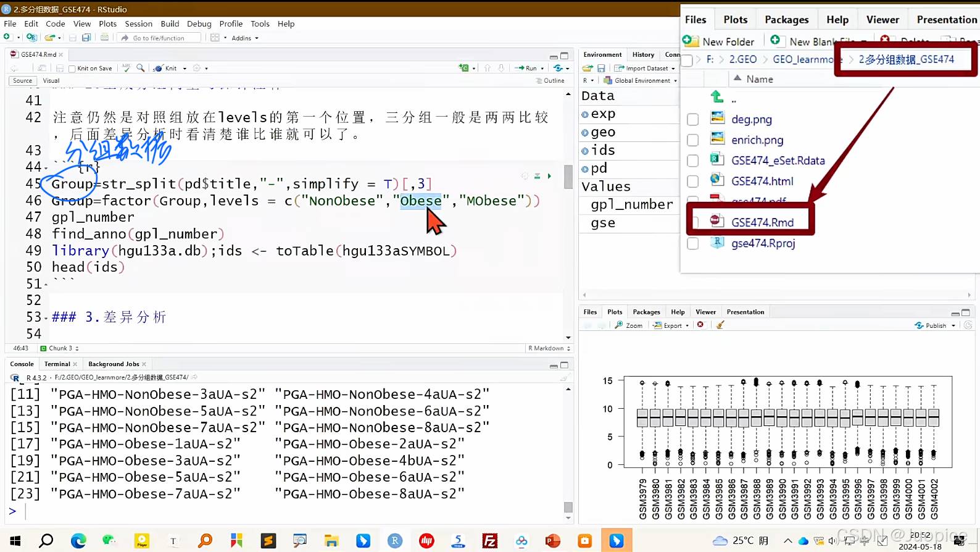
Task: Open the Export dropdown in Plots pane
Action: pos(671,325)
